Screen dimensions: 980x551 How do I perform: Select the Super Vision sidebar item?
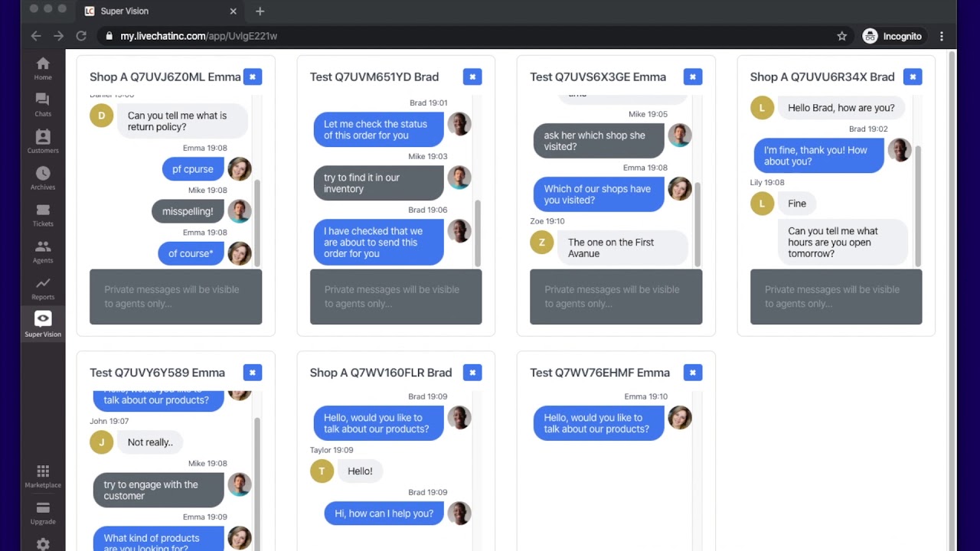click(43, 324)
